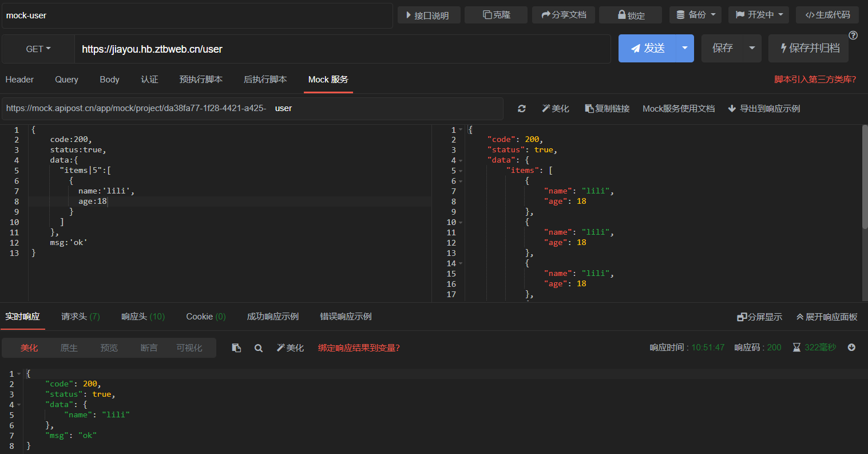Viewport: 868px width, 454px height.
Task: Open the Cookie (0) tab
Action: click(x=206, y=317)
